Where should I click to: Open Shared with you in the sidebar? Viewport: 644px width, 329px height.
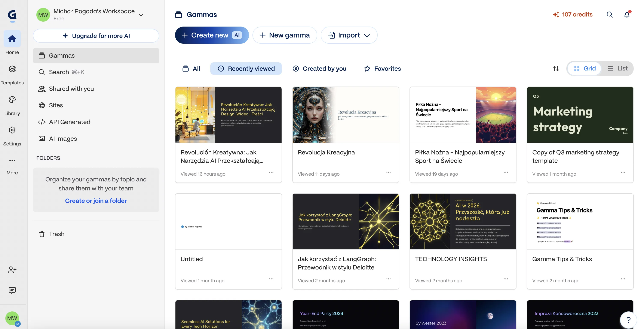click(71, 89)
